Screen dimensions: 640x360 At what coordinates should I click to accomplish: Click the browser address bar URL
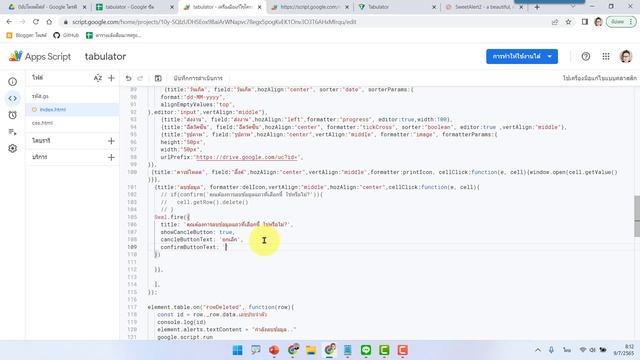pyautogui.click(x=214, y=22)
